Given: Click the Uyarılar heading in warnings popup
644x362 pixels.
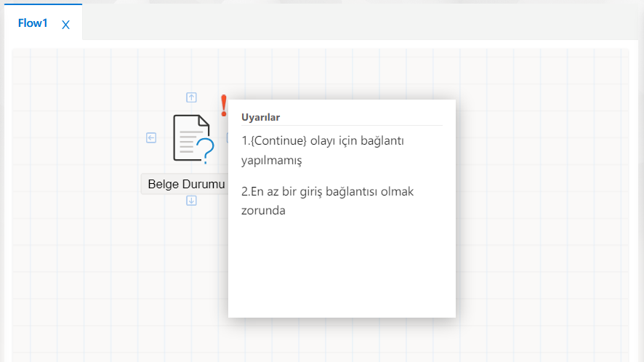Looking at the screenshot, I should pos(260,117).
